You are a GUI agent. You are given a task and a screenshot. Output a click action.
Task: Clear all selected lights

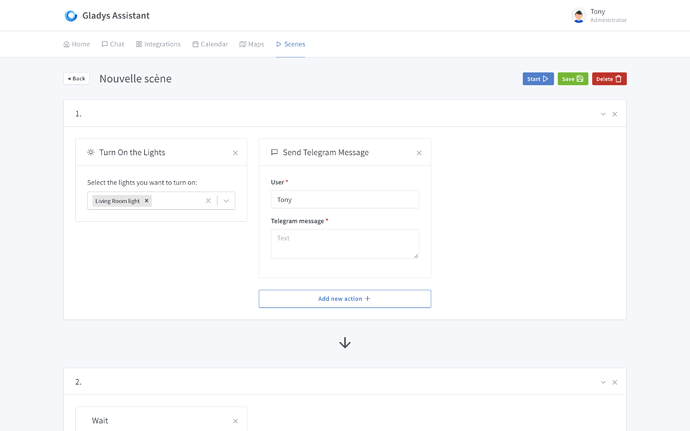208,201
